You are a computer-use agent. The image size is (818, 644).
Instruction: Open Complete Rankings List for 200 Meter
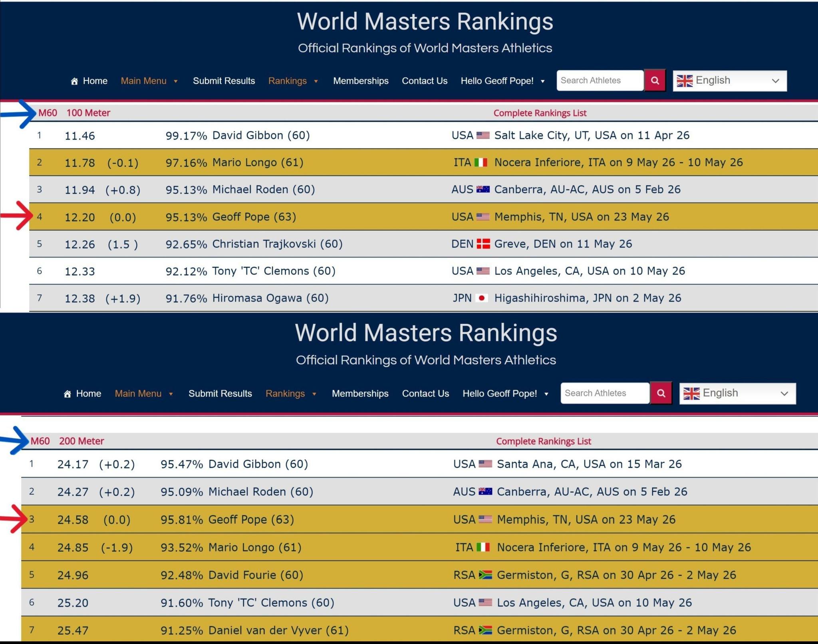point(543,442)
